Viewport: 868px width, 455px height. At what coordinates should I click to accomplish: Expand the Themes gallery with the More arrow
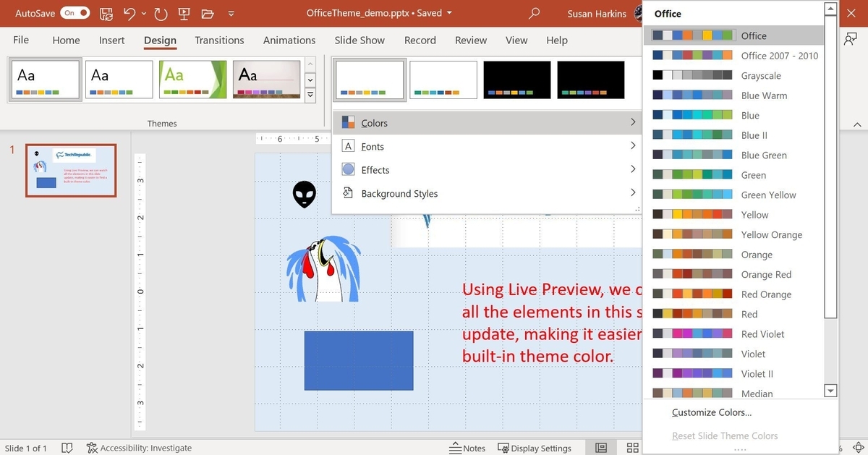click(x=310, y=94)
